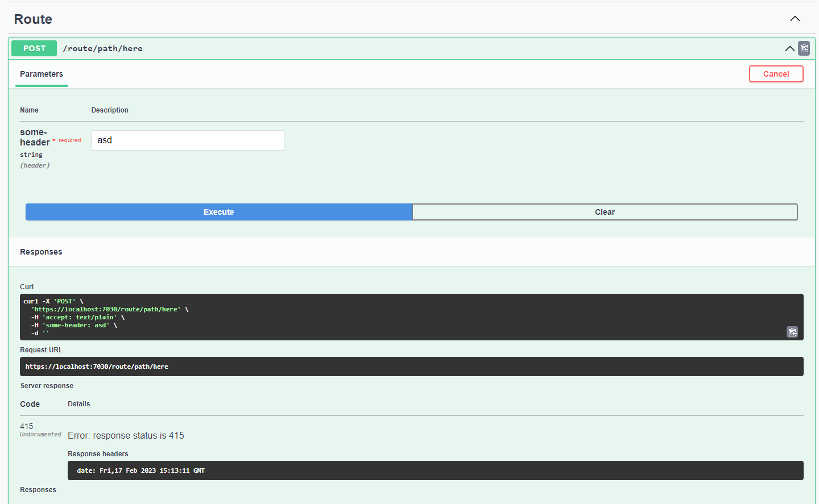The image size is (819, 504).
Task: Click inside the curl command block
Action: (412, 317)
